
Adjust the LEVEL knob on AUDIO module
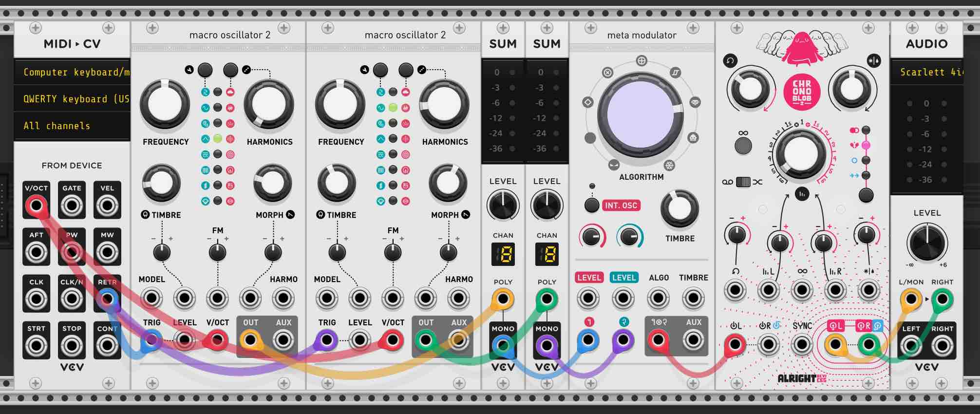pyautogui.click(x=926, y=243)
